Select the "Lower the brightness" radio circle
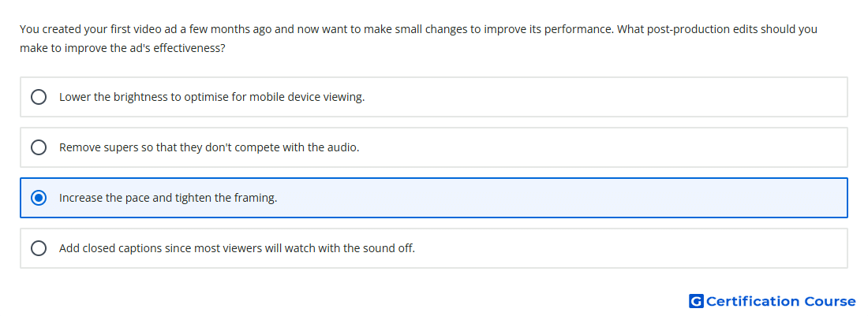This screenshot has width=868, height=316. (x=39, y=97)
